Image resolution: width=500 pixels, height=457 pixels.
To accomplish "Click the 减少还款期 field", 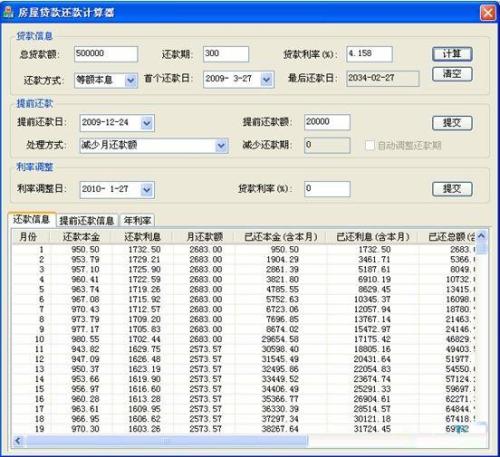I will [x=327, y=145].
